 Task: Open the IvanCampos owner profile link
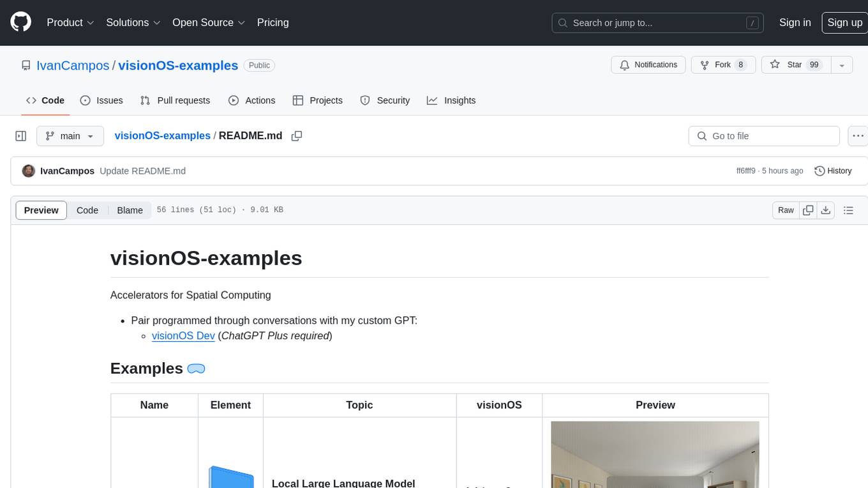click(x=73, y=65)
